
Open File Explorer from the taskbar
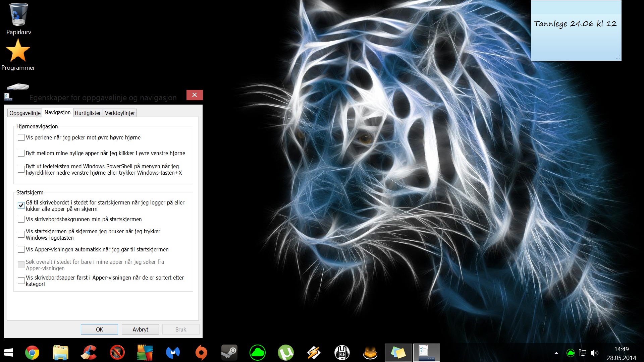(x=60, y=353)
